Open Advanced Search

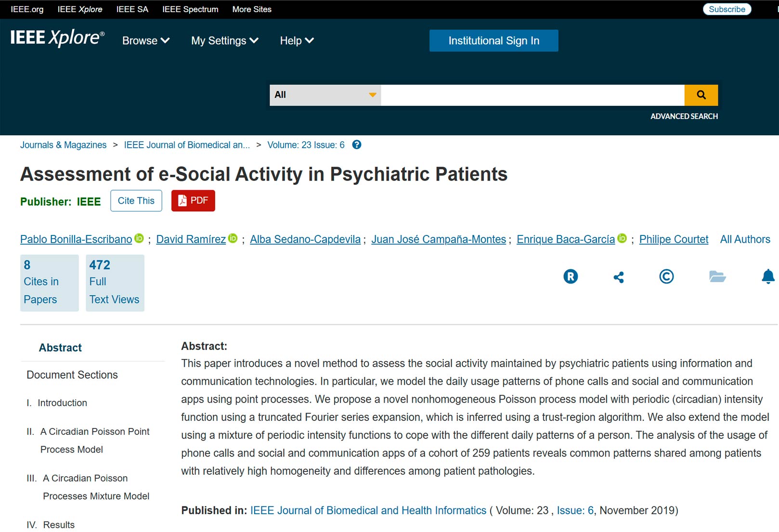tap(684, 117)
